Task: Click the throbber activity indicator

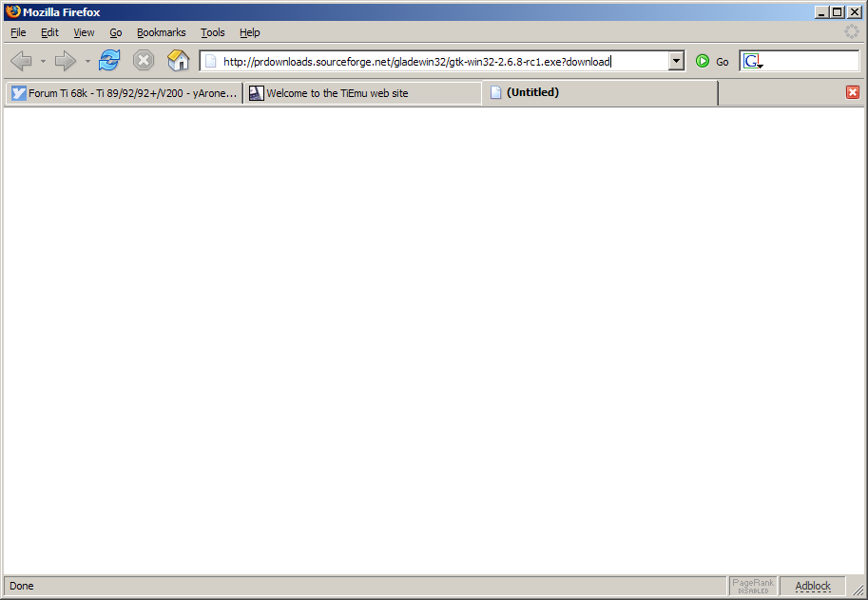Action: (x=852, y=31)
